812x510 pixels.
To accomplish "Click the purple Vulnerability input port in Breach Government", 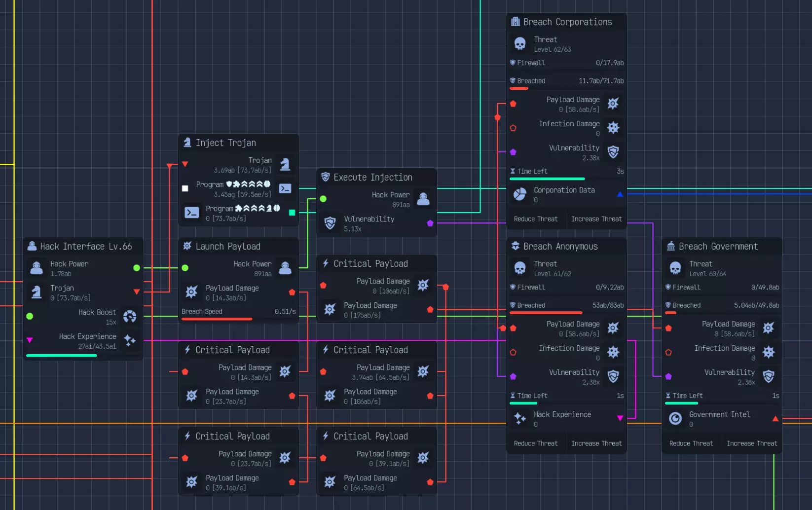I will (668, 376).
